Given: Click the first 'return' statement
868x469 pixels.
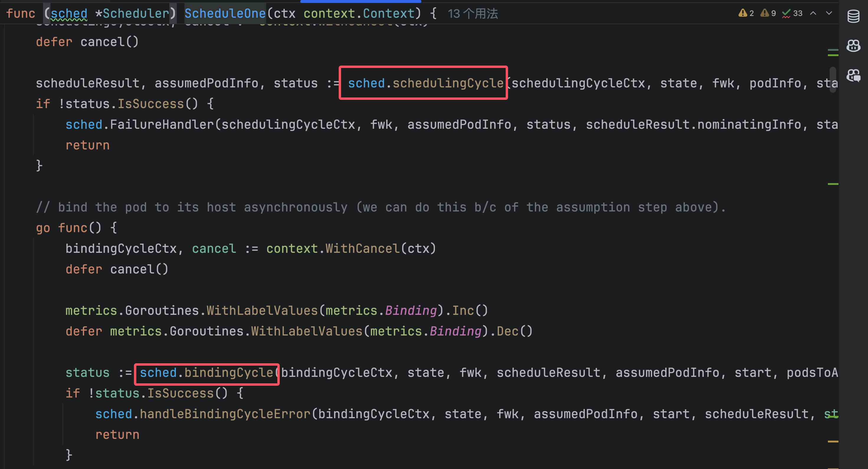Looking at the screenshot, I should [88, 145].
